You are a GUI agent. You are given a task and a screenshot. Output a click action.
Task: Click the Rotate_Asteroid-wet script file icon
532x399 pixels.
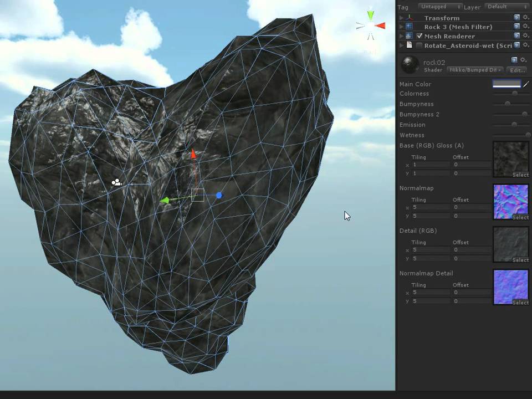click(408, 45)
